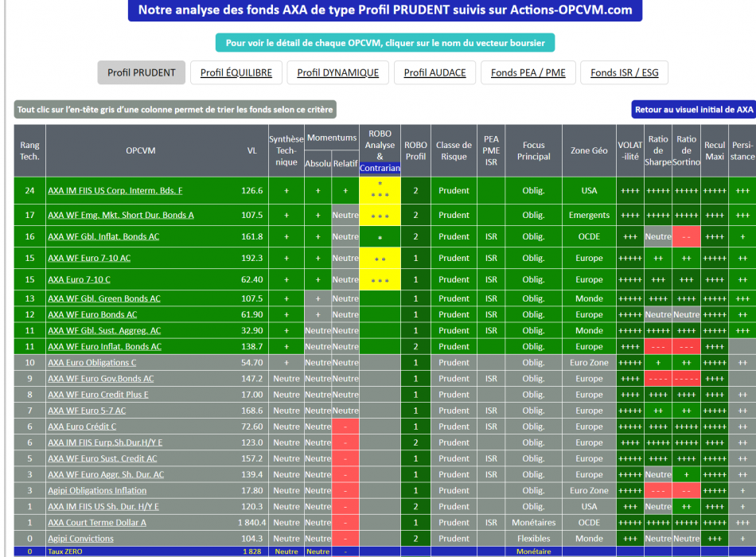Sort by Zone Géo header
The image size is (756, 557).
(589, 150)
